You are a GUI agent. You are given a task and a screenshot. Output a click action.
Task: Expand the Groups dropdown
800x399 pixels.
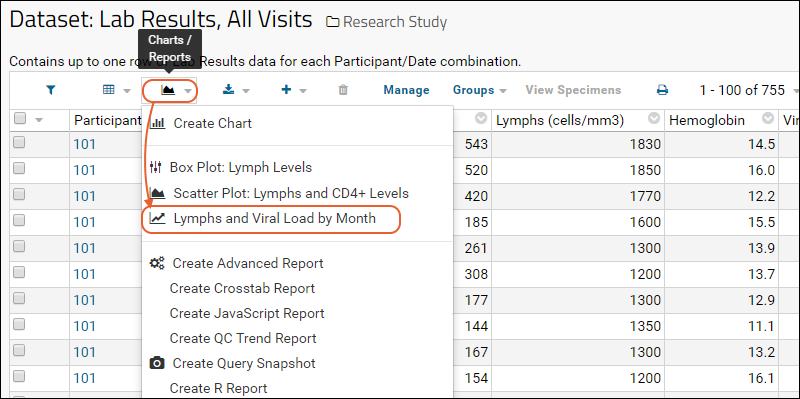[480, 90]
